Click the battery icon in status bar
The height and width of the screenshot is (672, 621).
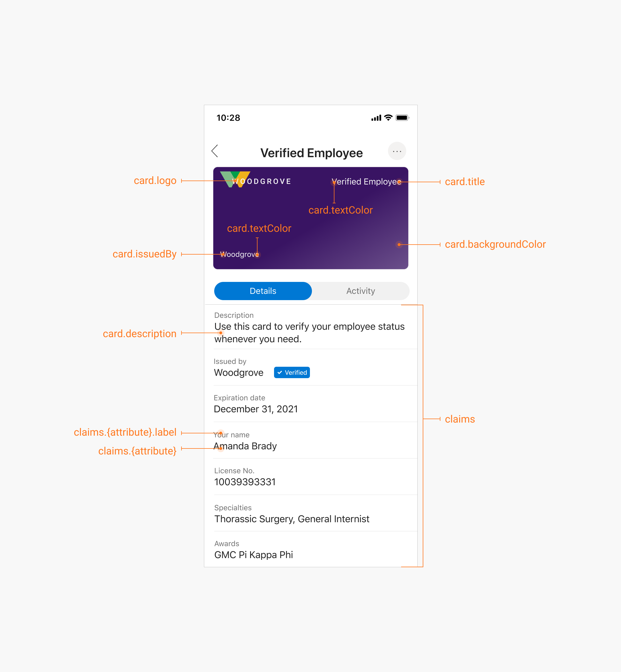(x=405, y=118)
